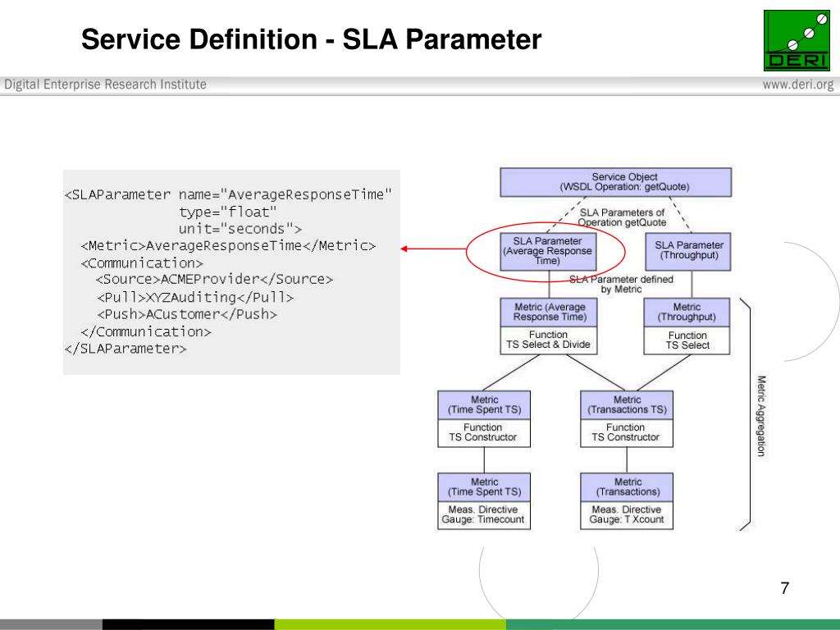Click the opening '<Communication>' tag
This screenshot has height=630, width=840.
tap(142, 263)
